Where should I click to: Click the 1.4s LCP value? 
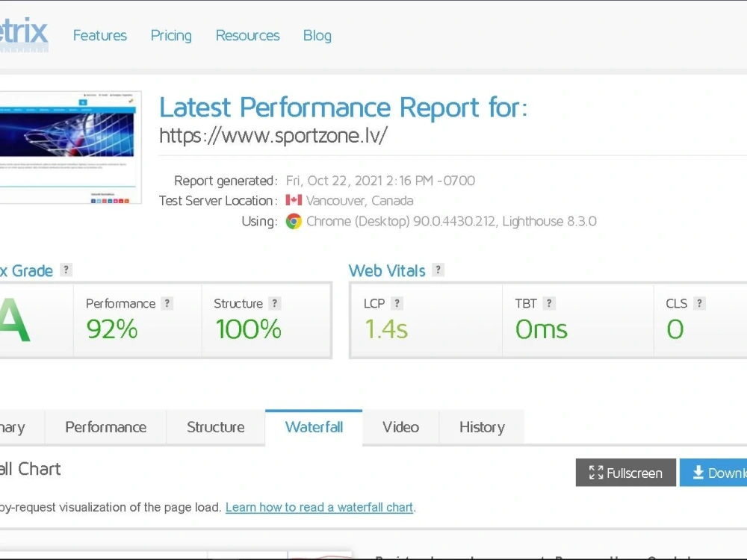(386, 329)
